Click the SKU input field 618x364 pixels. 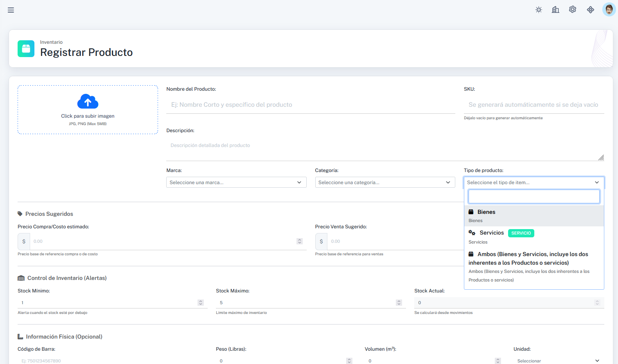click(534, 105)
